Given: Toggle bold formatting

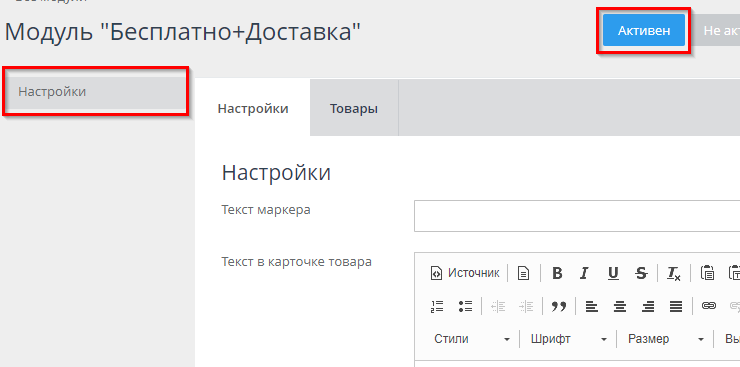Looking at the screenshot, I should (x=557, y=273).
